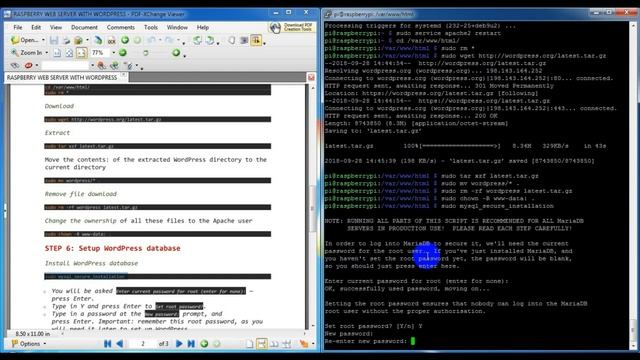Select the Hand tool icon
This screenshot has width=640, height=360.
coord(231,40)
